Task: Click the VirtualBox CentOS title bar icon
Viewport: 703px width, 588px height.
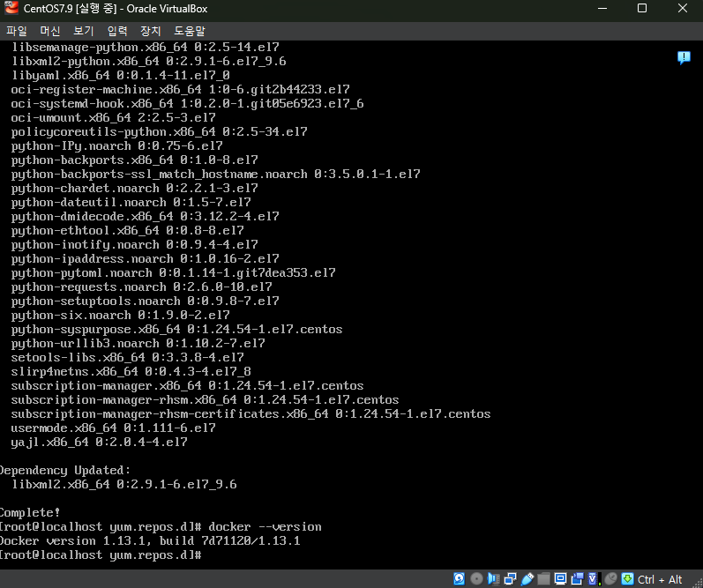Action: [11, 8]
